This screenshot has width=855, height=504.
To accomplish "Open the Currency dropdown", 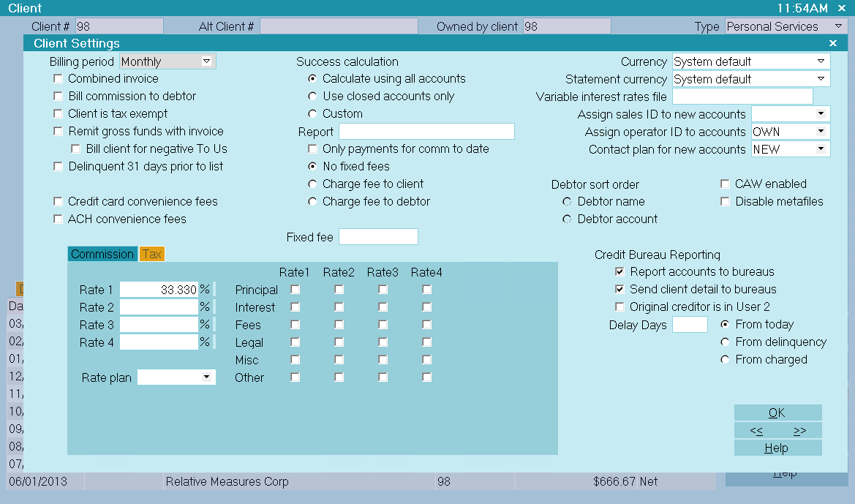I will pyautogui.click(x=821, y=61).
